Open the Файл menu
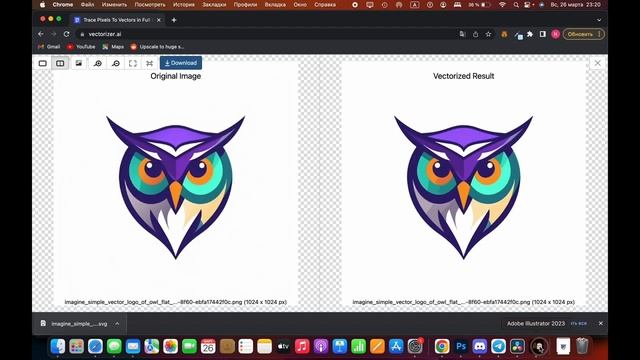This screenshot has width=640, height=360. point(87,4)
